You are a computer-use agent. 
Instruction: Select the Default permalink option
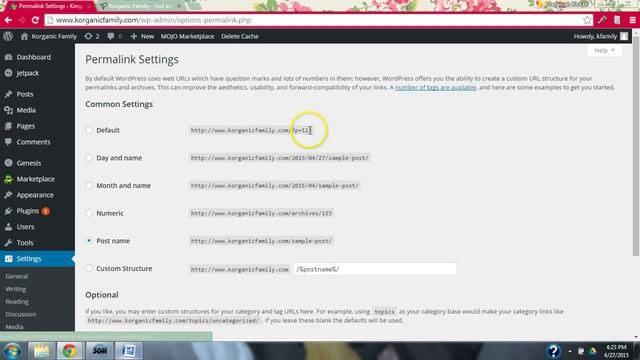point(89,130)
